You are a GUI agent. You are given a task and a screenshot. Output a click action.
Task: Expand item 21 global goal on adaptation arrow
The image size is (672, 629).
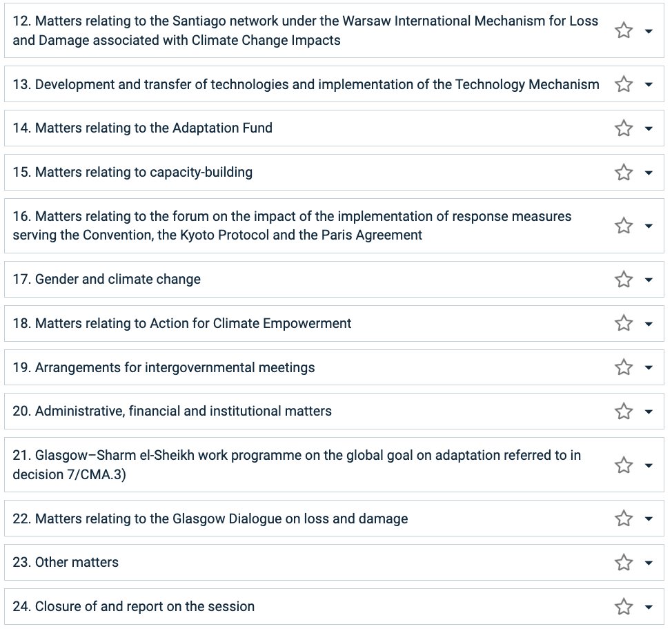pyautogui.click(x=649, y=465)
